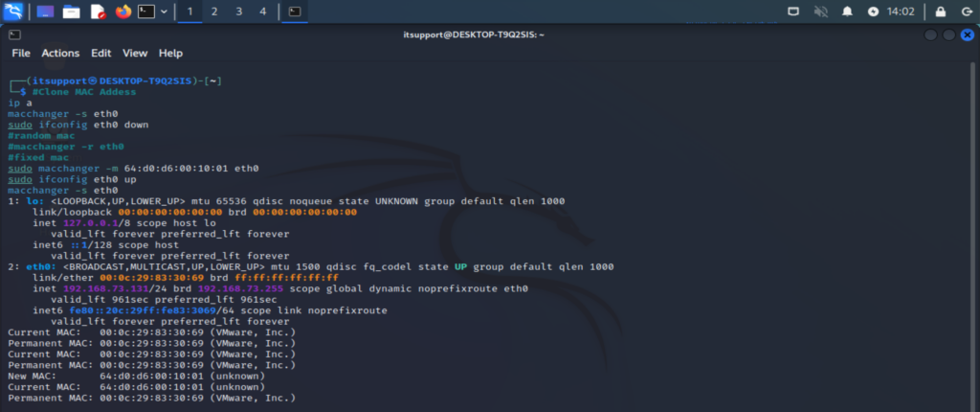Open the Actions menu
This screenshot has width=980, height=412.
pos(60,54)
